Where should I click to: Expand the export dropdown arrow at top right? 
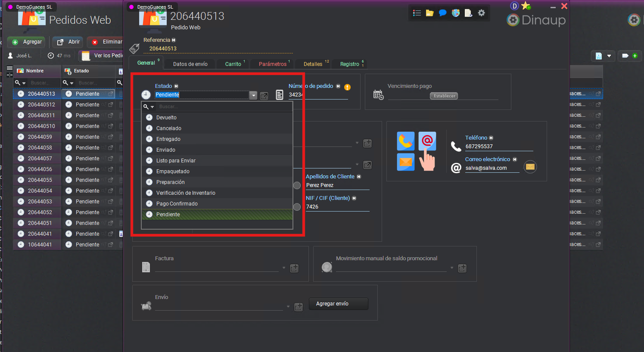tap(609, 56)
